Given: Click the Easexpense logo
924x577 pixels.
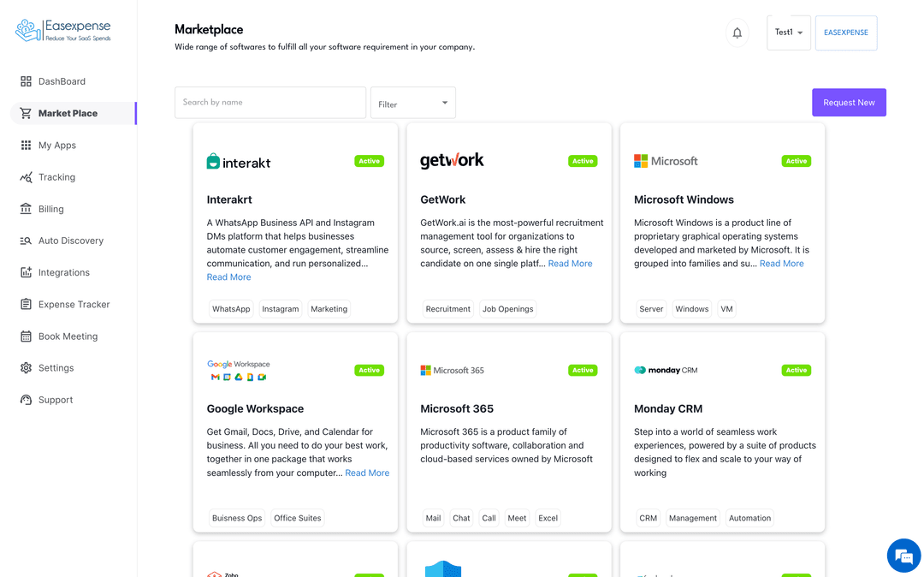Looking at the screenshot, I should (63, 30).
